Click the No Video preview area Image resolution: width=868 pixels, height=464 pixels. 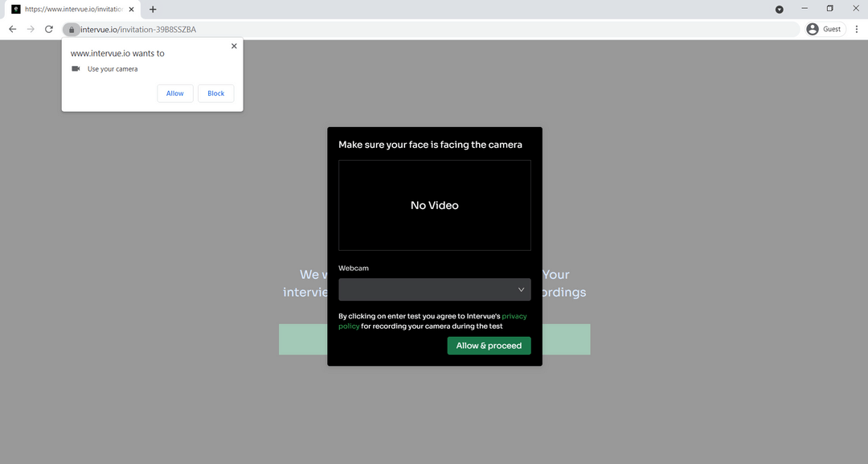434,205
